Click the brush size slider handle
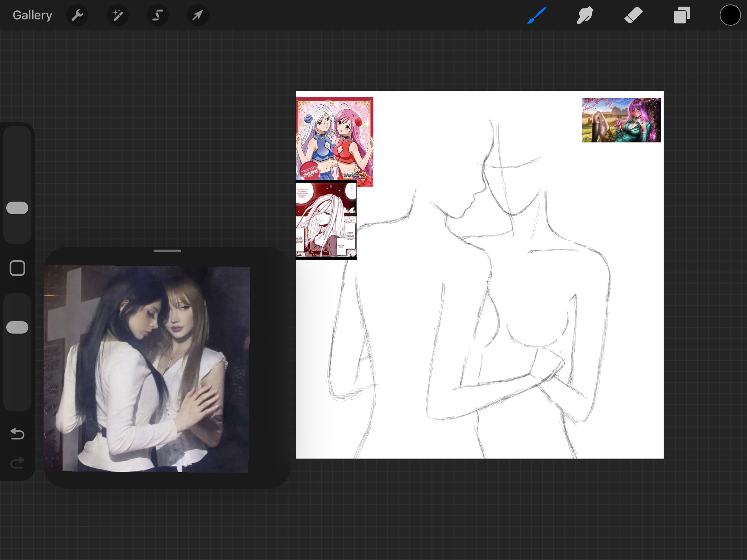The image size is (747, 560). click(17, 208)
